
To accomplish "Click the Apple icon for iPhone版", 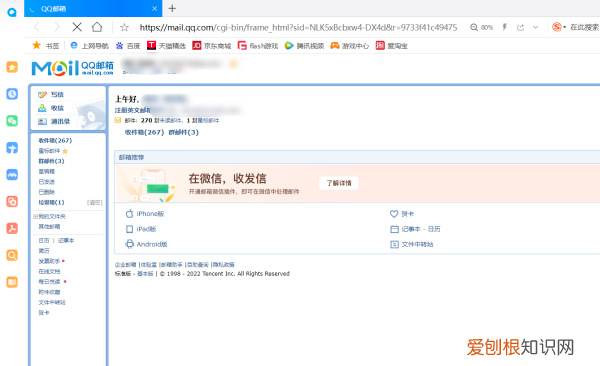I will tap(129, 214).
